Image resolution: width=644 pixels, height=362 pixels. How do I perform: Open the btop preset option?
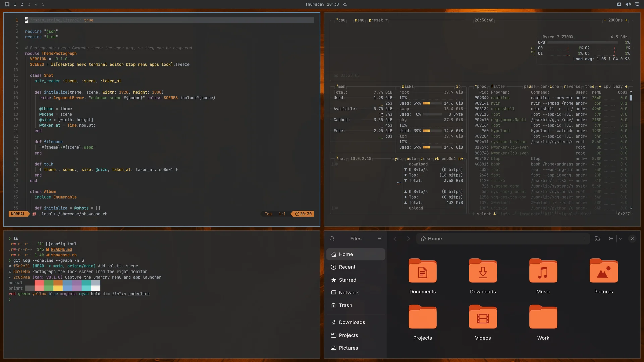[376, 20]
